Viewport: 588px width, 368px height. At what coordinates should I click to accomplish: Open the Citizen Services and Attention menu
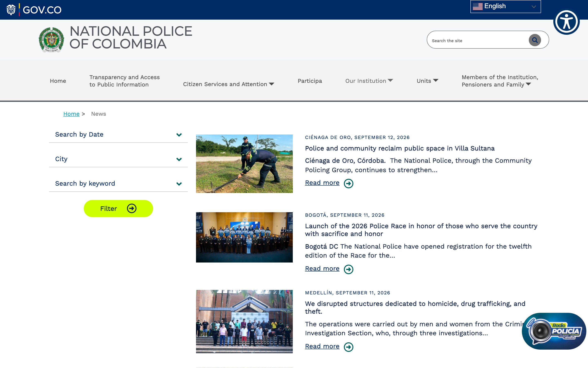(x=228, y=84)
